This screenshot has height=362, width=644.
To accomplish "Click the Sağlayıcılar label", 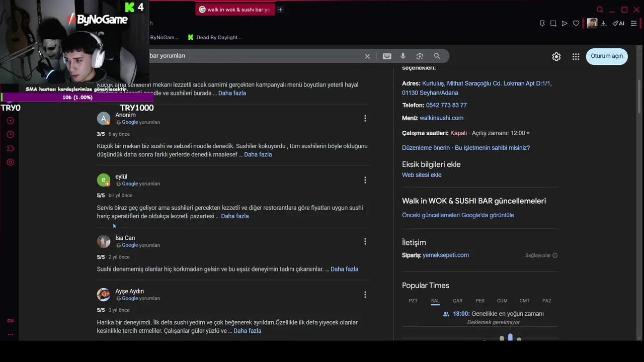I will click(x=538, y=255).
